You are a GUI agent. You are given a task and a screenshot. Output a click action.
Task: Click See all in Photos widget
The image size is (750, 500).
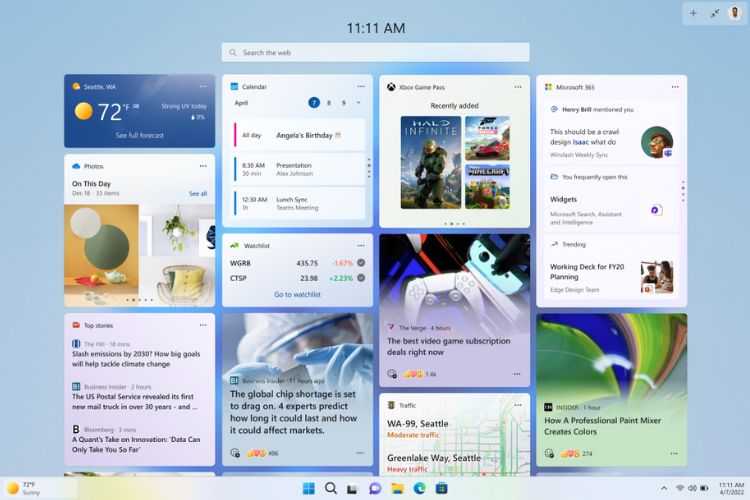(198, 193)
